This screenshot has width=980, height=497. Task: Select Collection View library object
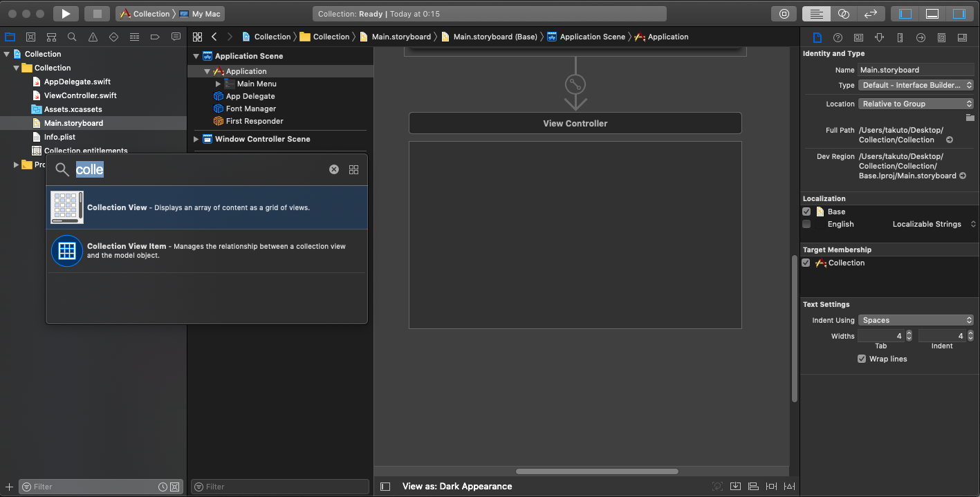click(x=207, y=207)
